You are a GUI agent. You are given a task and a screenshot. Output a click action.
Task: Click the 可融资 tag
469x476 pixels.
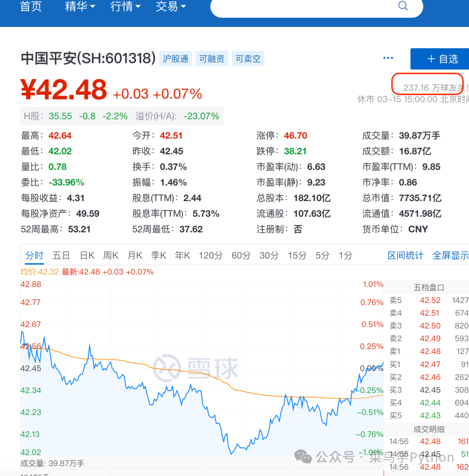211,59
